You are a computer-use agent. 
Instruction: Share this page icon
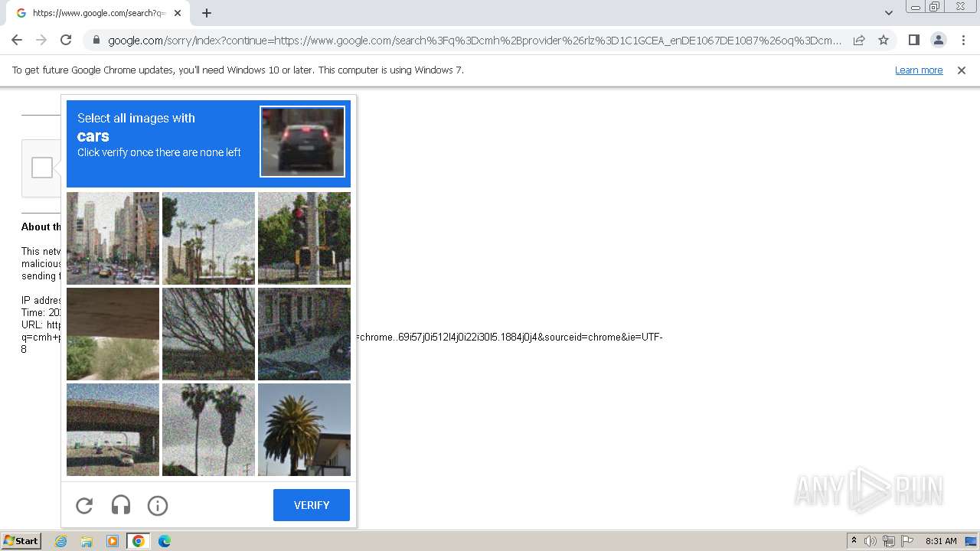[859, 40]
